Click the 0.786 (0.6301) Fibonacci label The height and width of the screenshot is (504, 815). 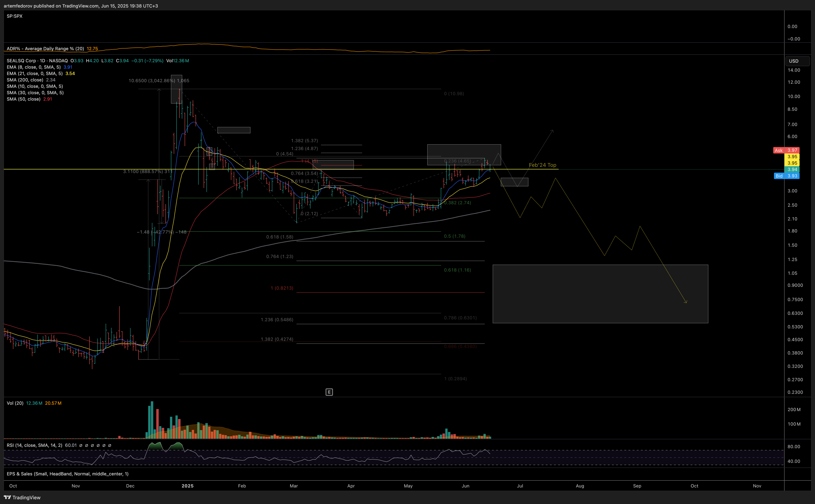tap(460, 318)
